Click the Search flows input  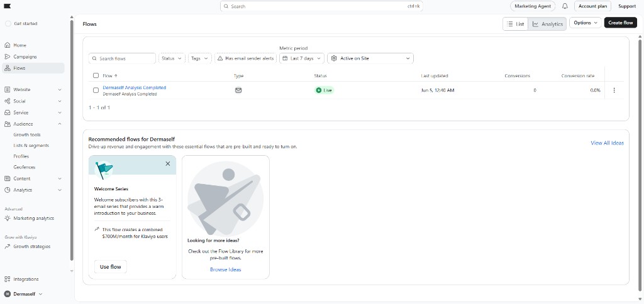point(122,58)
